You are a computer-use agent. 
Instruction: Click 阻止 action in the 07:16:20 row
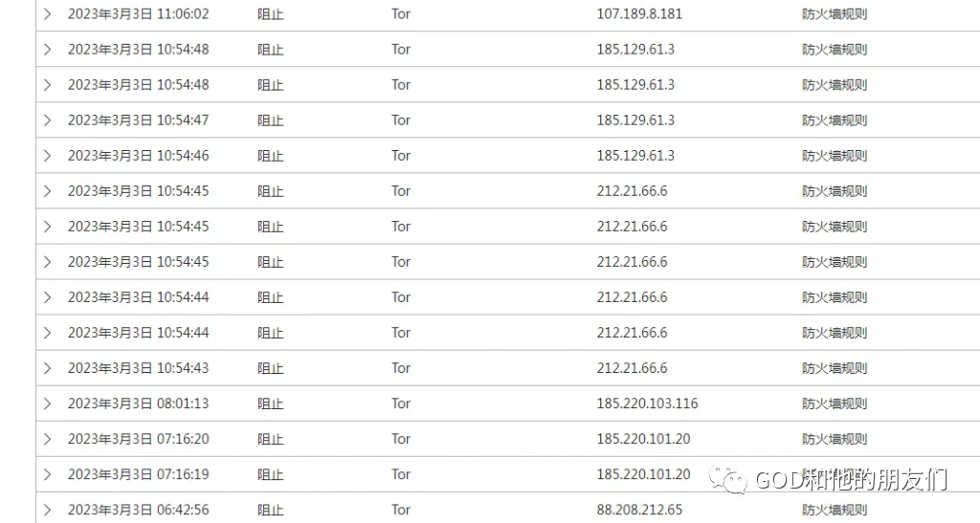coord(271,439)
